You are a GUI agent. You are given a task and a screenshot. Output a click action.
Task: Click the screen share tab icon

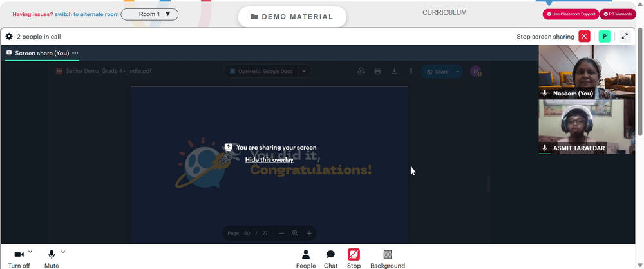click(9, 53)
